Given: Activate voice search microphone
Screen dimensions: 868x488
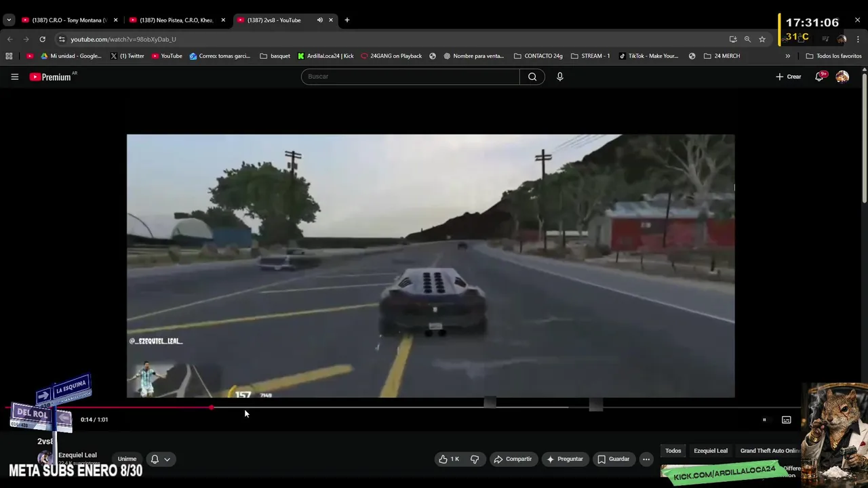Looking at the screenshot, I should pyautogui.click(x=559, y=77).
